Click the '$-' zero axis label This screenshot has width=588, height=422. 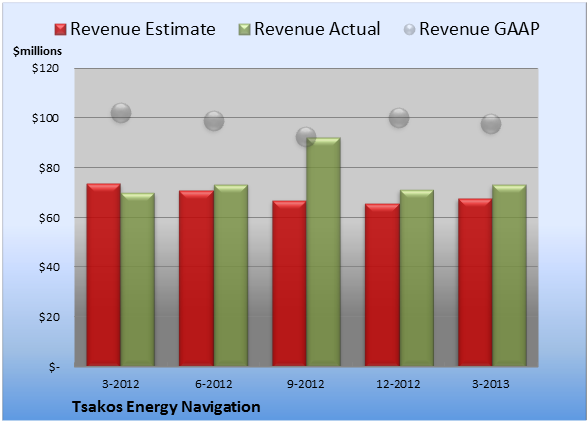[54, 367]
